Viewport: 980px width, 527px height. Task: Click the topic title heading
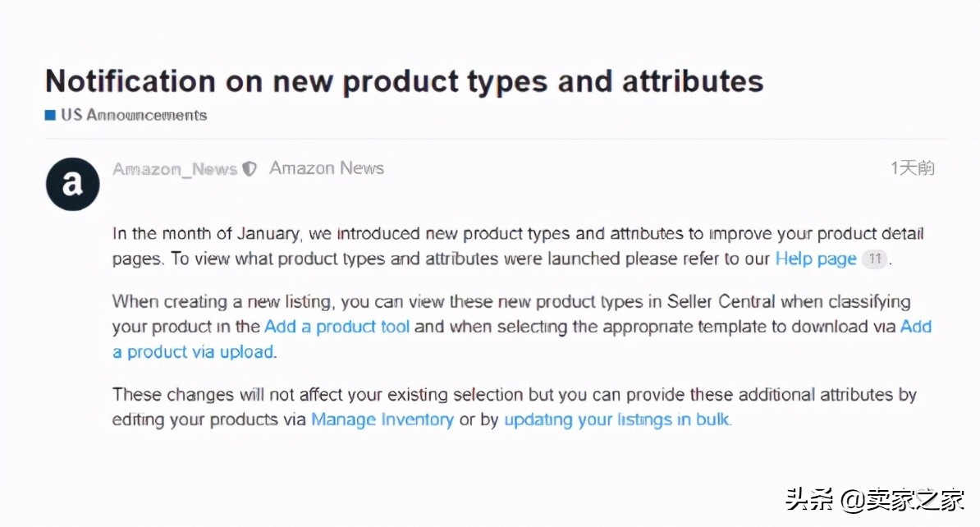pyautogui.click(x=405, y=81)
